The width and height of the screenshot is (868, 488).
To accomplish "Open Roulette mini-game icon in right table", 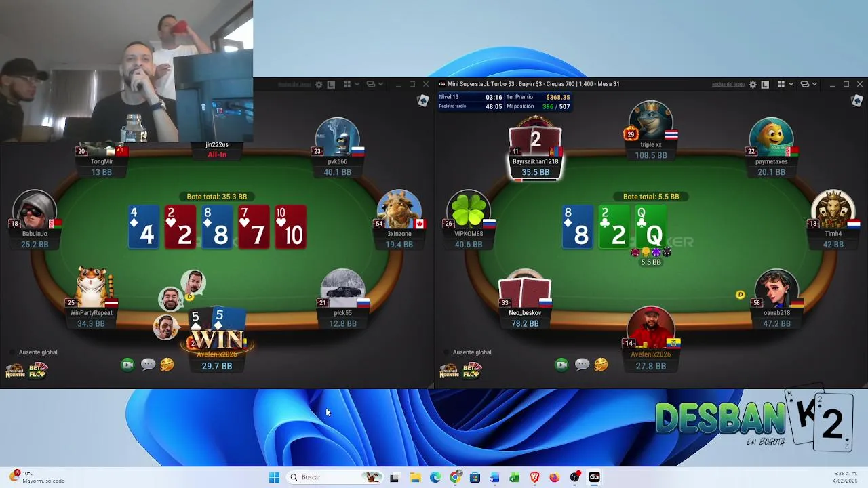I will [449, 371].
